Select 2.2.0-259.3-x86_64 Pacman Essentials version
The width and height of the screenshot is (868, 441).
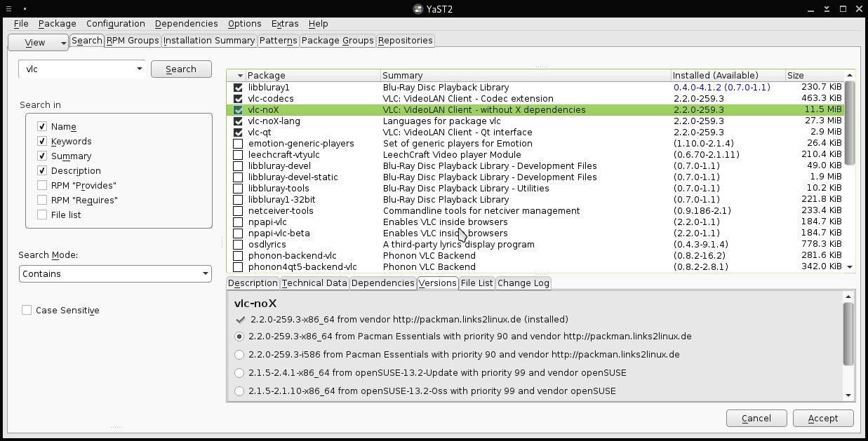[240, 337]
